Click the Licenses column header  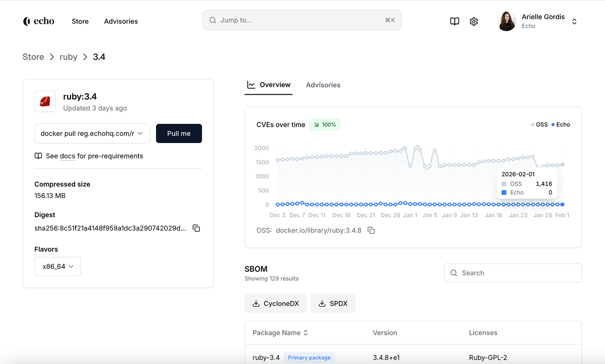click(483, 333)
